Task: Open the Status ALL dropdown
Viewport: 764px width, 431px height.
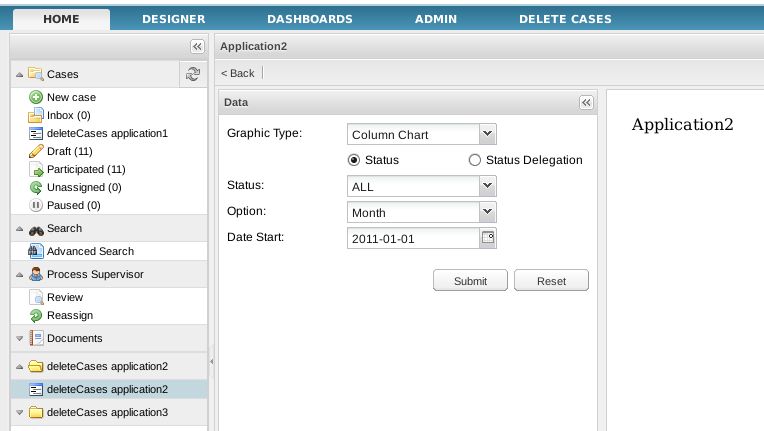Action: coord(487,186)
